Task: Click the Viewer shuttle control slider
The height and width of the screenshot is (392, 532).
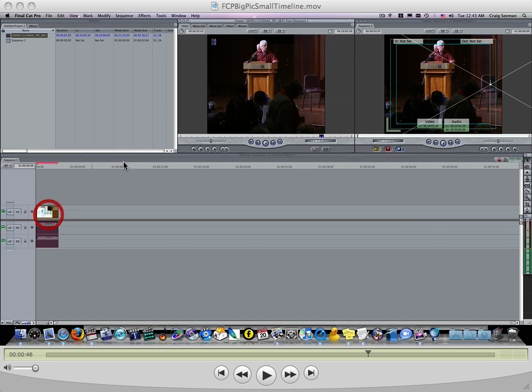Action: point(211,140)
